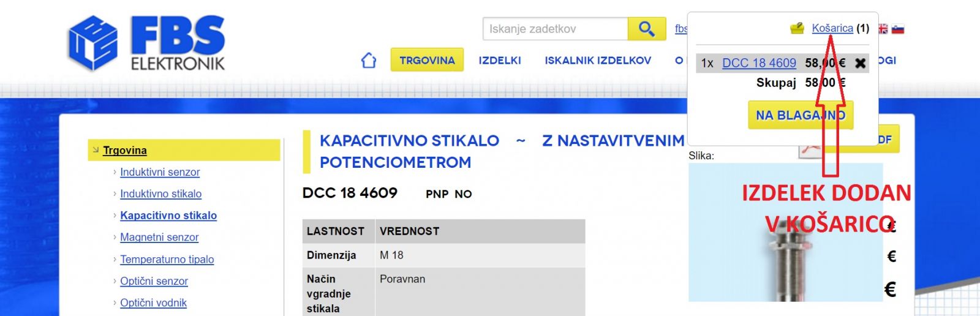Switch language with the Slovenian flag

[898, 29]
